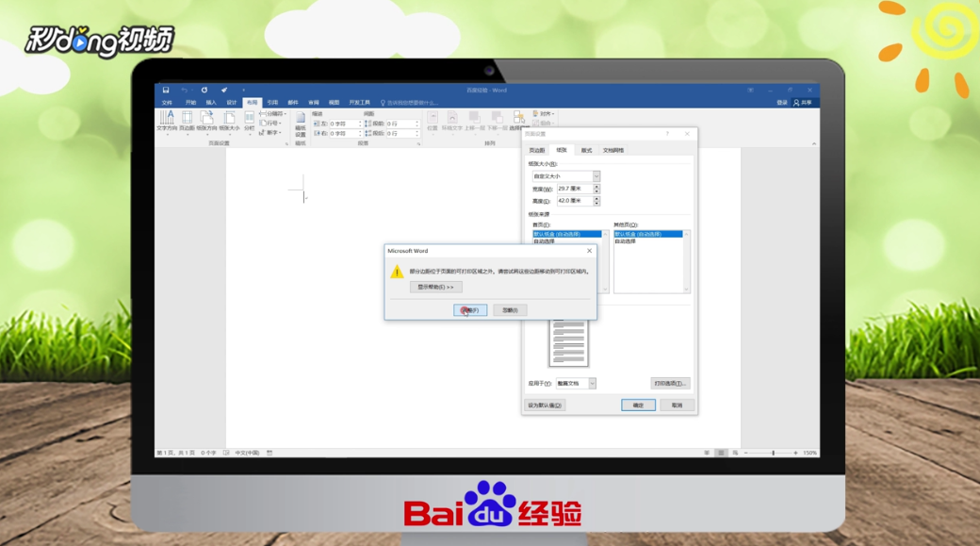Click the 忽略 ignore button in message box
The image size is (980, 546).
(x=510, y=310)
